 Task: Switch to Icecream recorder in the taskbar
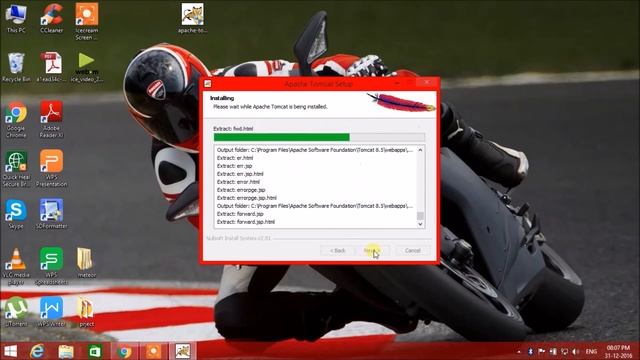(x=153, y=351)
